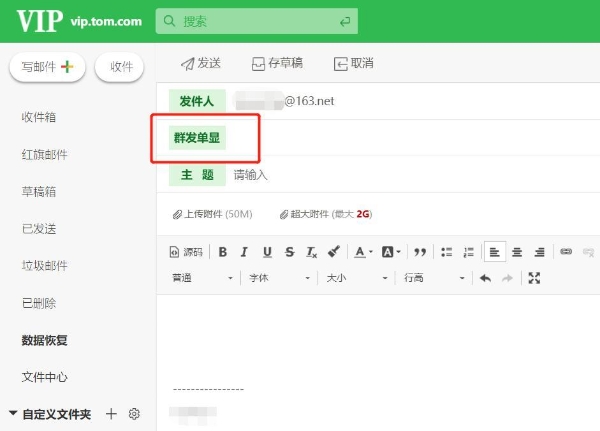Align text left
Image resolution: width=600 pixels, height=431 pixels.
(495, 251)
